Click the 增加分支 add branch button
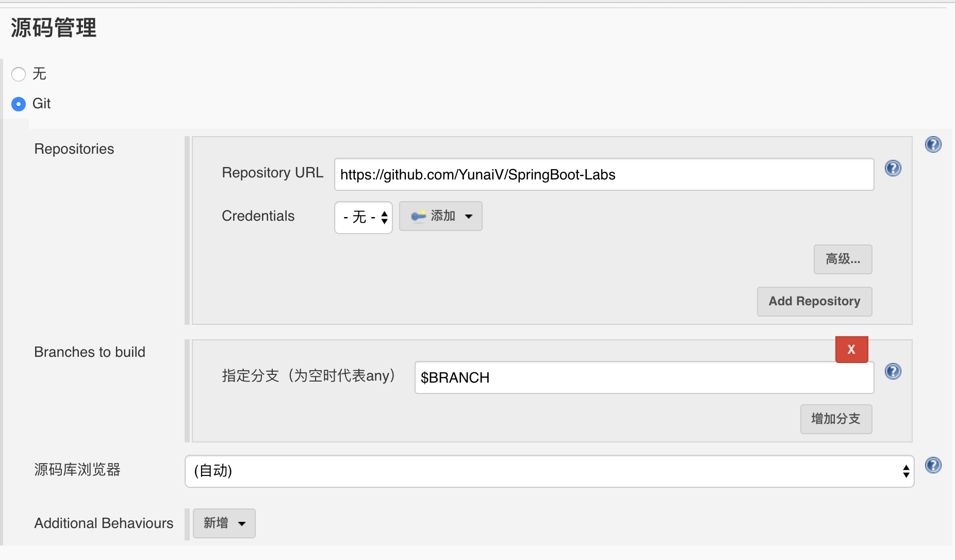955x560 pixels. (836, 419)
